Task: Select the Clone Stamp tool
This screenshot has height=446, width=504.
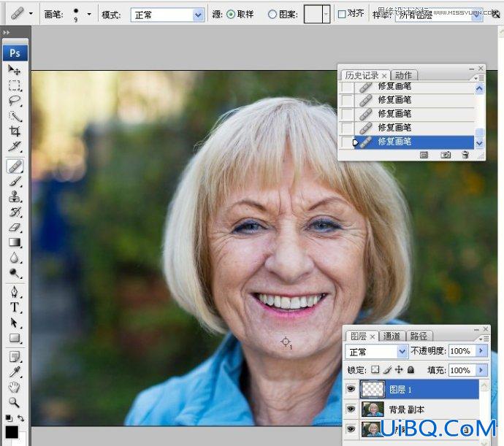Action: click(x=14, y=196)
